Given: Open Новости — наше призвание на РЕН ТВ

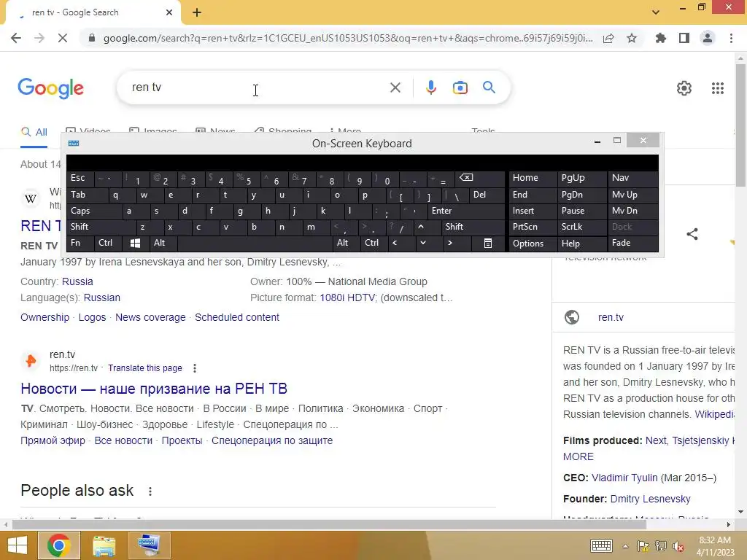Looking at the screenshot, I should 154,389.
